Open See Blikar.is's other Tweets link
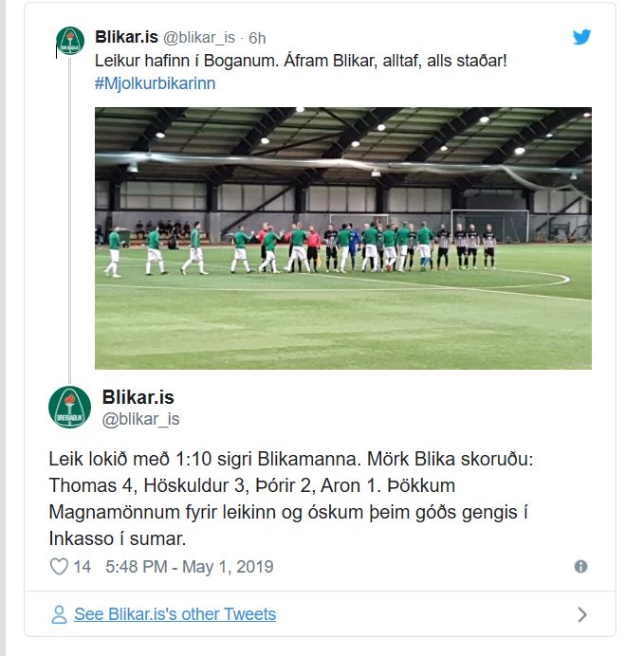The width and height of the screenshot is (644, 656). point(175,614)
